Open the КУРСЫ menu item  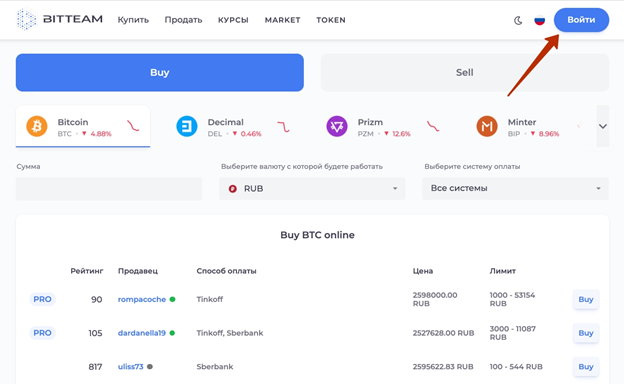click(233, 20)
